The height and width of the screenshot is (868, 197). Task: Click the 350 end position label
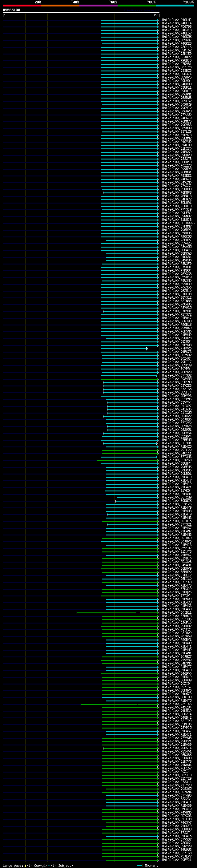pyautogui.click(x=155, y=15)
